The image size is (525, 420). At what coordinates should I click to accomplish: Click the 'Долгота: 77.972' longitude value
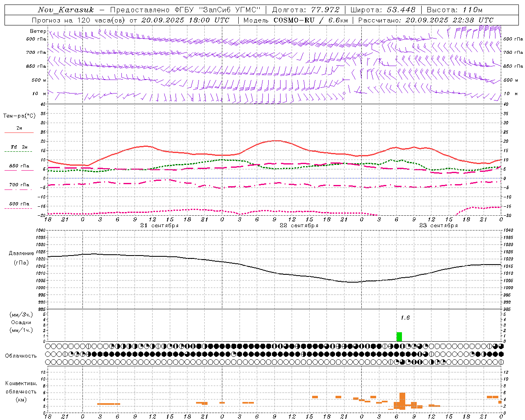click(x=306, y=10)
